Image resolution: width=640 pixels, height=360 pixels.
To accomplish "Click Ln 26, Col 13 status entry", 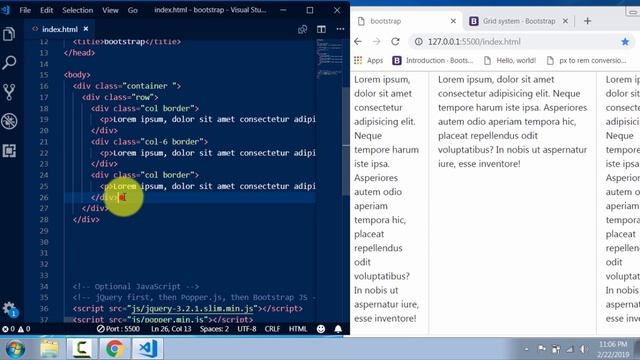I will pos(171,329).
